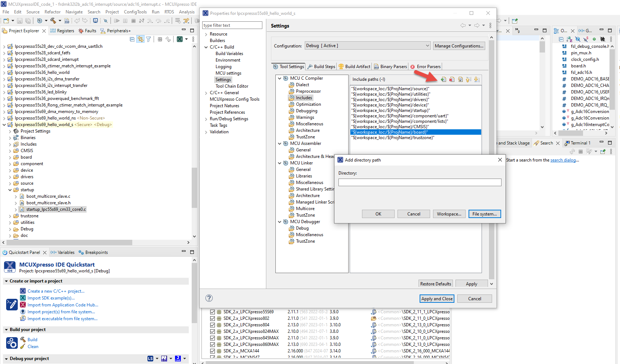
Task: Click the Build hammer icon in the toolbar
Action: 53,21
